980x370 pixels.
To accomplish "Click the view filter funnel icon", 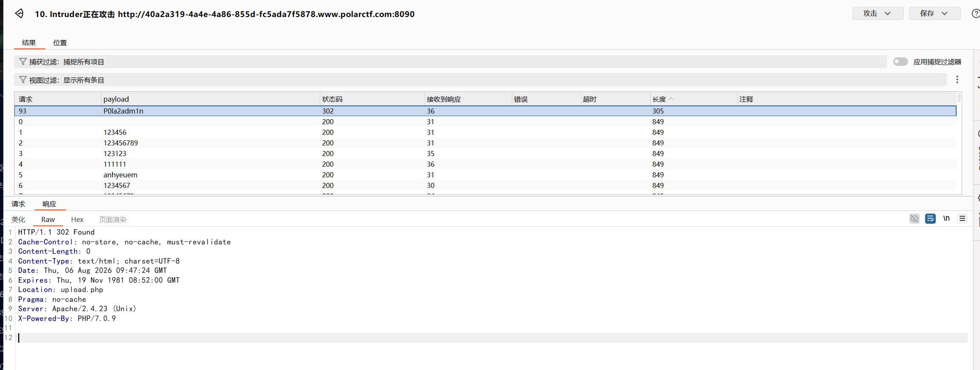I will tap(23, 80).
